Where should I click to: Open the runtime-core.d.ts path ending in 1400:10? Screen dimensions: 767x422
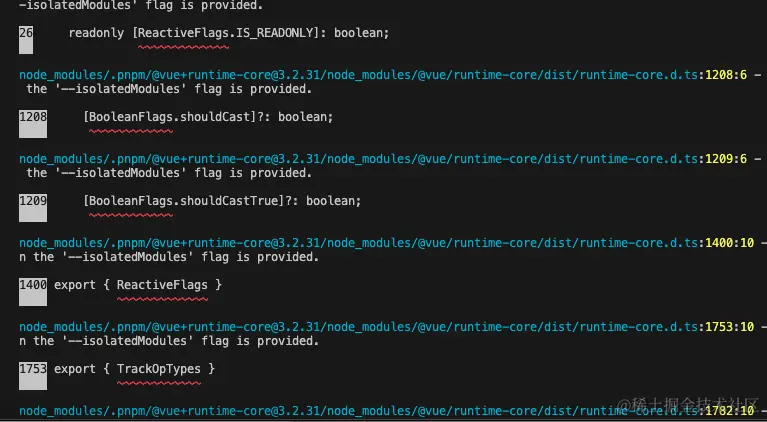point(386,243)
